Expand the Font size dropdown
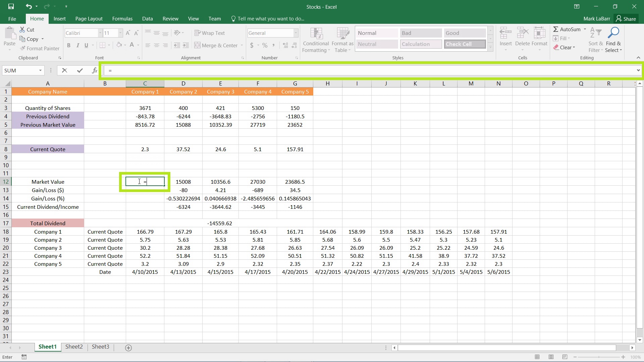The height and width of the screenshot is (362, 644). (120, 33)
